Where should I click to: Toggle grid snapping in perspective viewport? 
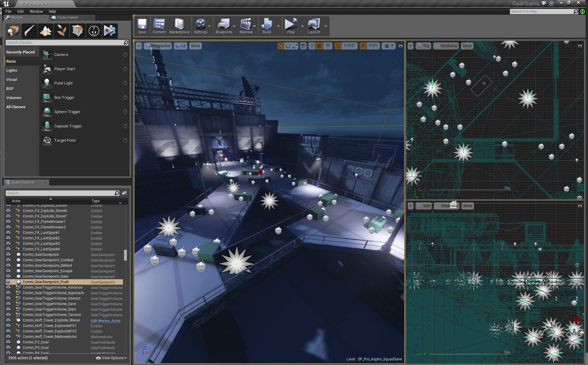(x=319, y=46)
